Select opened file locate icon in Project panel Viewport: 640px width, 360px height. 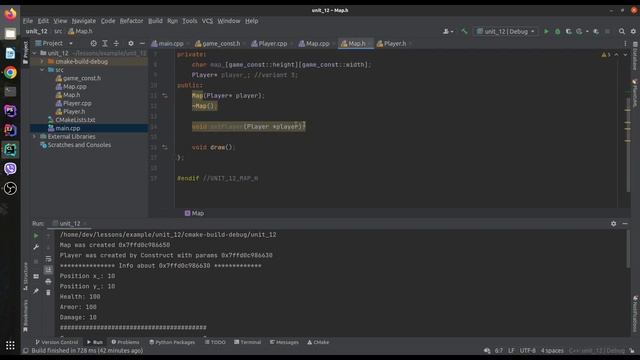(x=93, y=43)
